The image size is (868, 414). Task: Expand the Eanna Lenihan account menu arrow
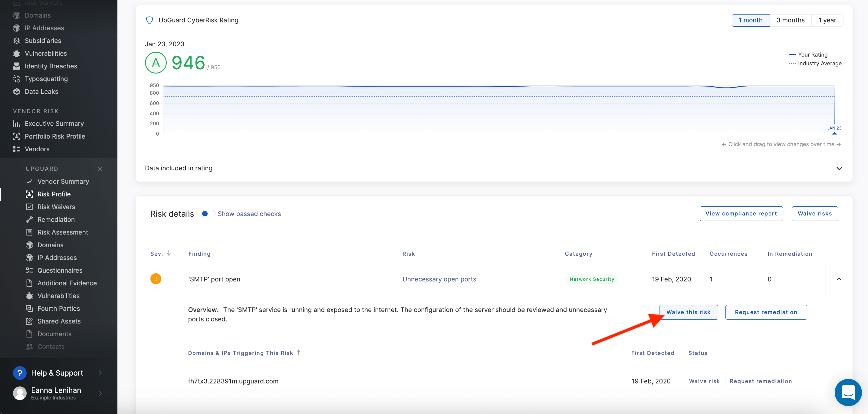point(100,393)
